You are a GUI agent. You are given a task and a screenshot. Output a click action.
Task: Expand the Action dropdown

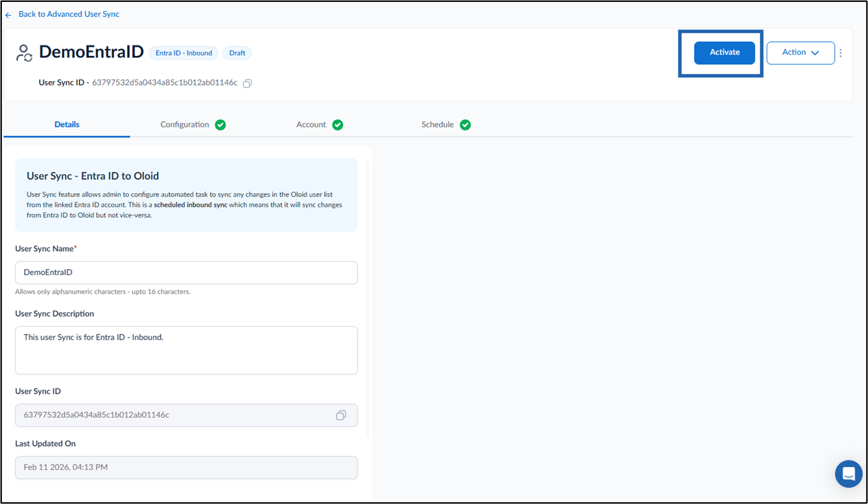coord(801,53)
